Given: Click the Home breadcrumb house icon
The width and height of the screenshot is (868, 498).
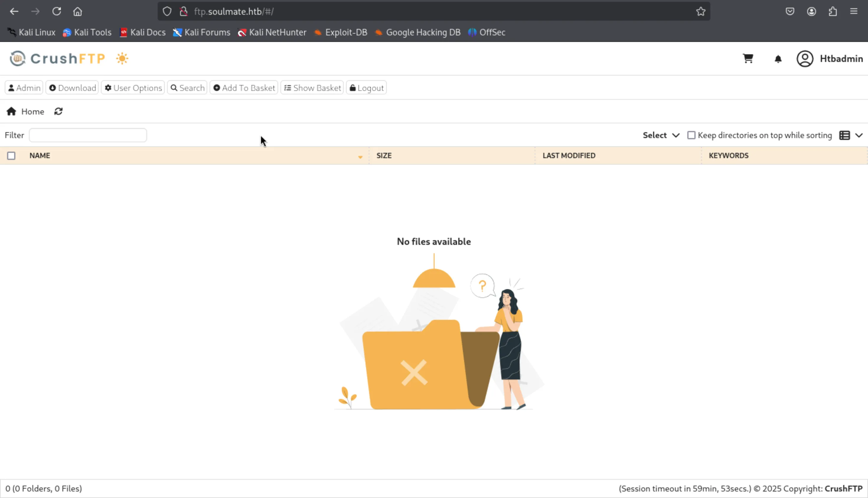Looking at the screenshot, I should click(x=11, y=112).
